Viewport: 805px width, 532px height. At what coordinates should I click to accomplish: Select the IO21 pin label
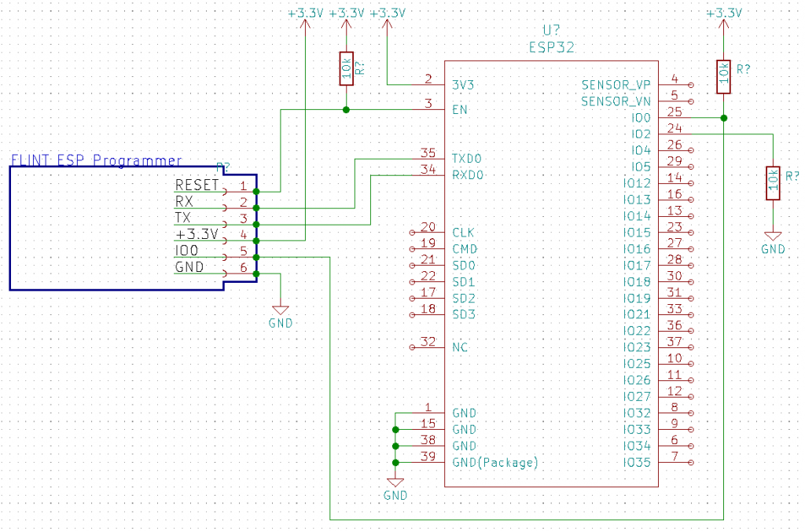[x=637, y=314]
